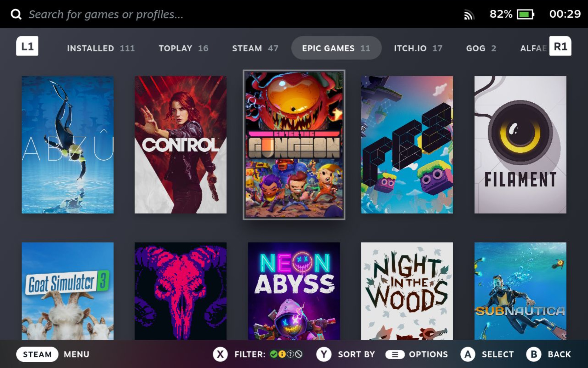Viewport: 588px width, 368px height.
Task: Click the battery indicator icon
Action: (525, 14)
